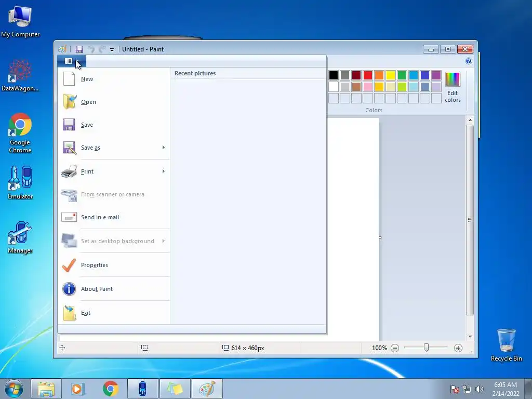Screen dimensions: 532x399
Task: Click the Save icon in quick access toolbar
Action: click(79, 49)
